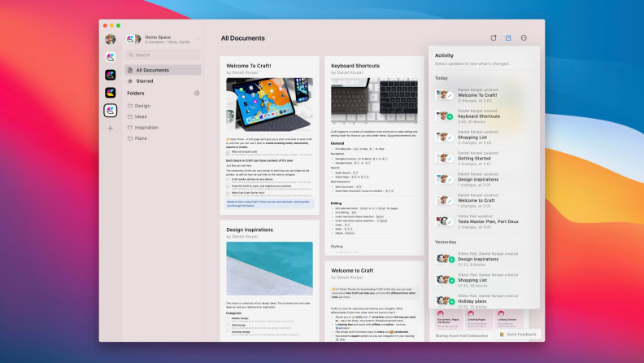Click keyboard photo in Keyboard Shortcuts card

click(x=374, y=101)
